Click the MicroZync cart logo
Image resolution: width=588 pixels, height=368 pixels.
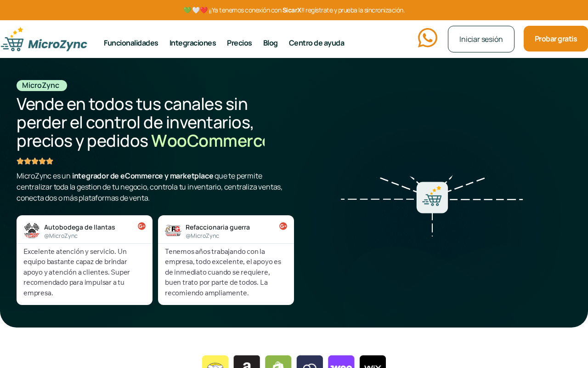click(44, 39)
